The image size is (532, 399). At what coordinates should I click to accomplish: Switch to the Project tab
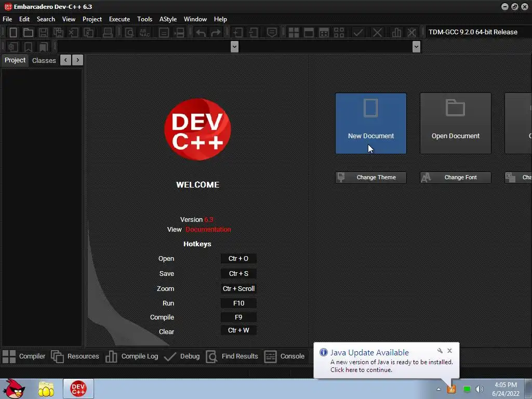[15, 60]
